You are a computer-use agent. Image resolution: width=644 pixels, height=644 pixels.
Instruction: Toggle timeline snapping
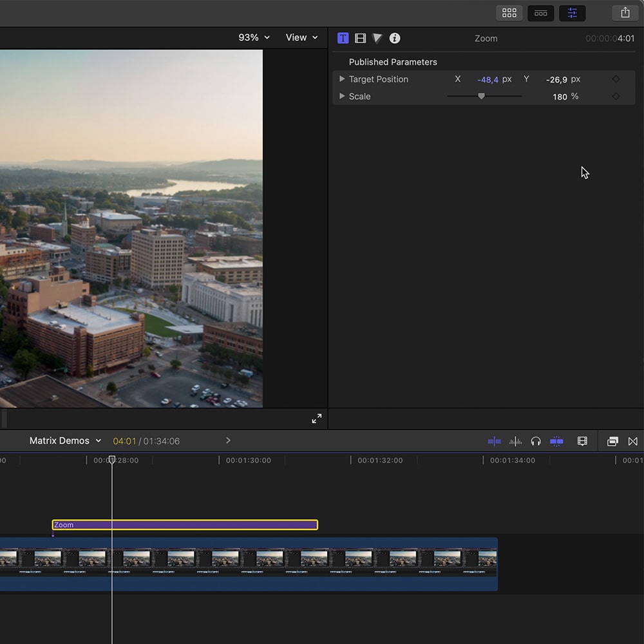click(556, 441)
